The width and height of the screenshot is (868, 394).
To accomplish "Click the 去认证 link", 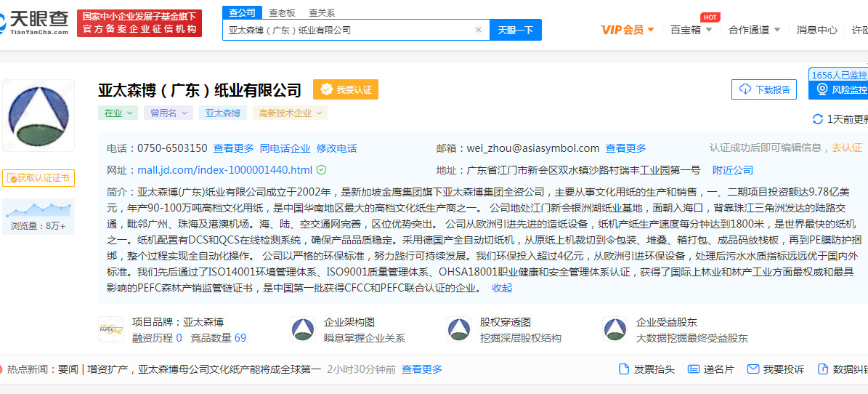I will [847, 148].
